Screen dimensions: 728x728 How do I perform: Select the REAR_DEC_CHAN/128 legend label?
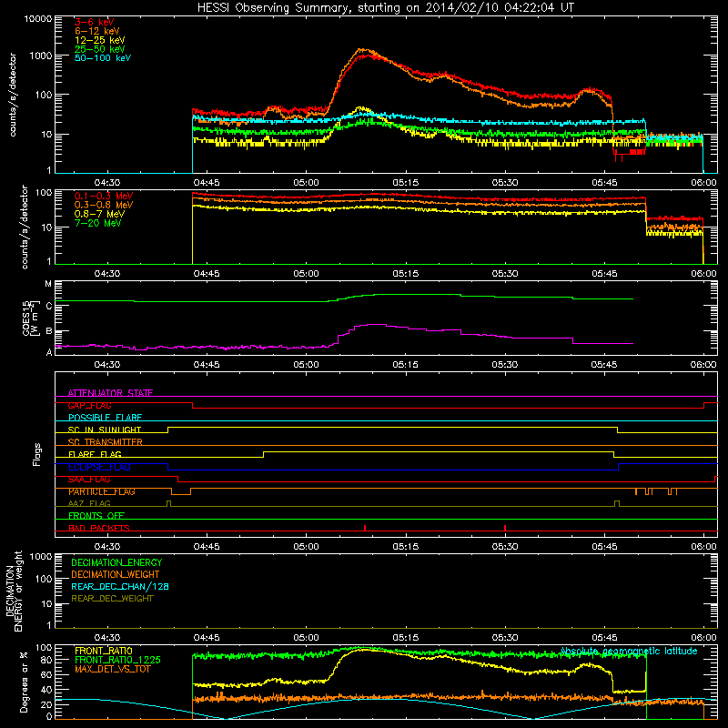(120, 587)
